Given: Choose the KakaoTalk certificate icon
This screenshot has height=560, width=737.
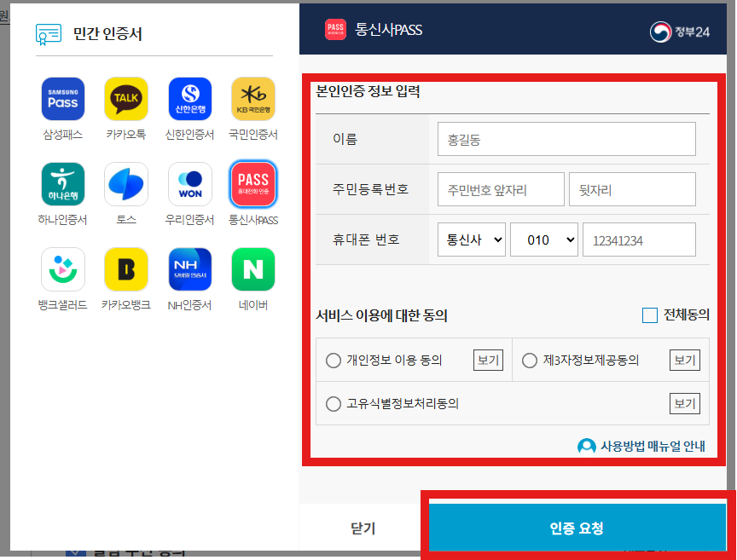Looking at the screenshot, I should pos(126,99).
